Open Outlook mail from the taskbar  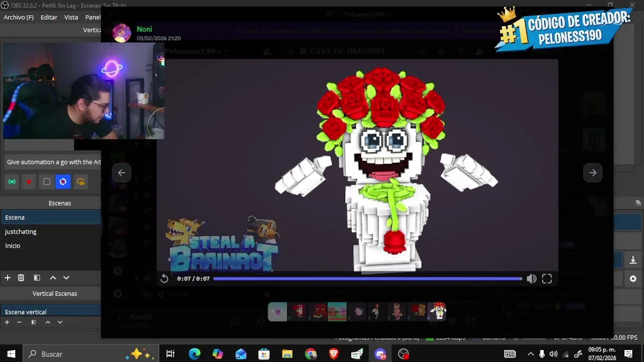point(241,354)
